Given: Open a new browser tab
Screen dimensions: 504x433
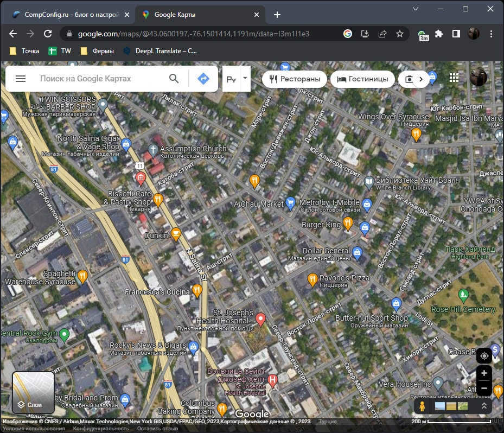Looking at the screenshot, I should tap(277, 15).
